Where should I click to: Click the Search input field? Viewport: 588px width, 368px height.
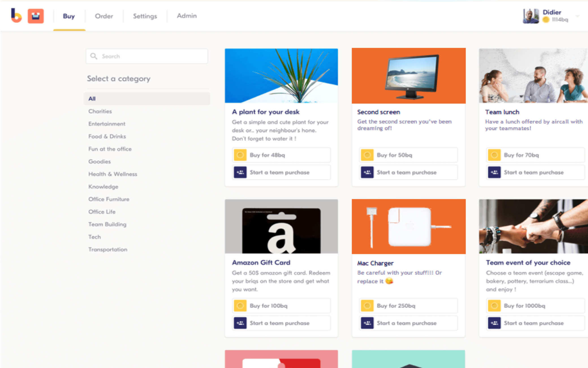click(153, 56)
